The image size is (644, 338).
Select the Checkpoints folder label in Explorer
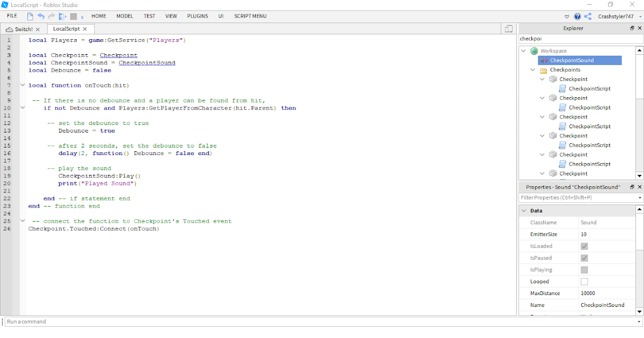coord(565,70)
